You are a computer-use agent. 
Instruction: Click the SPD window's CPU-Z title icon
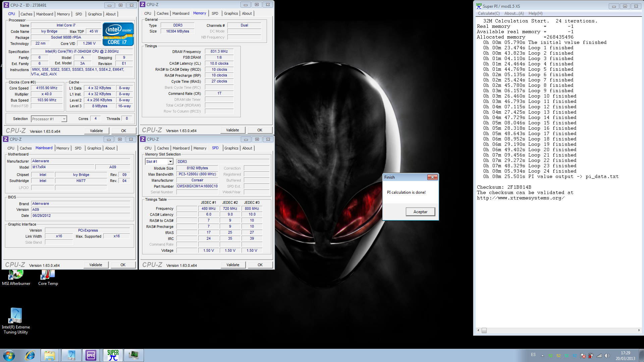click(143, 139)
